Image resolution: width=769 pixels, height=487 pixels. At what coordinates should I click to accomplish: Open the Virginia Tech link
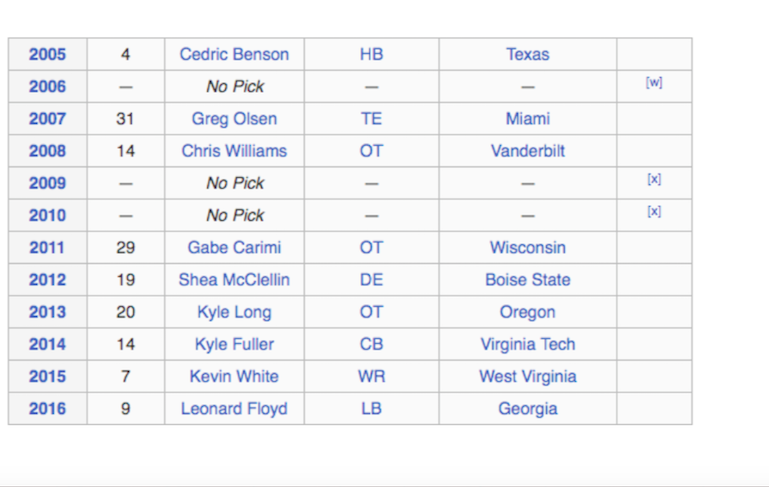[528, 344]
